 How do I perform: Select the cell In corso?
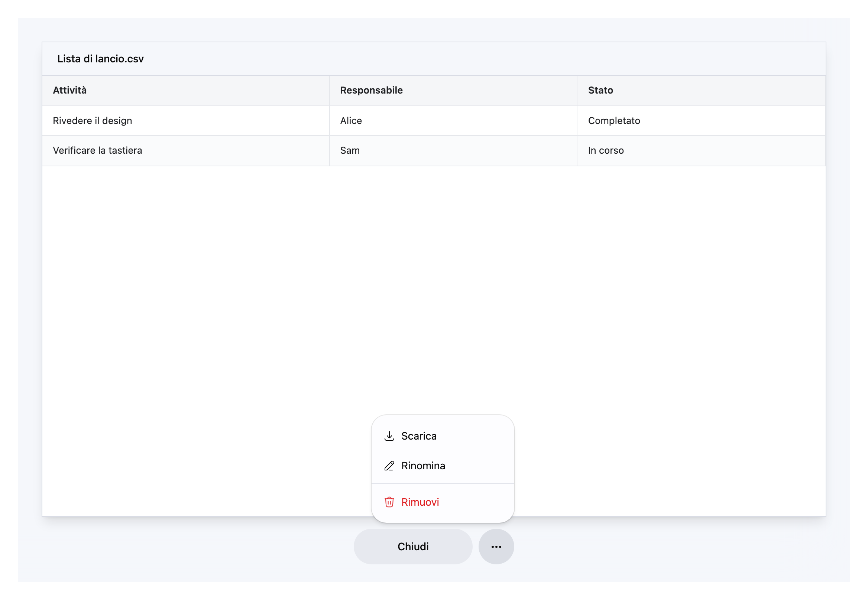tap(701, 151)
